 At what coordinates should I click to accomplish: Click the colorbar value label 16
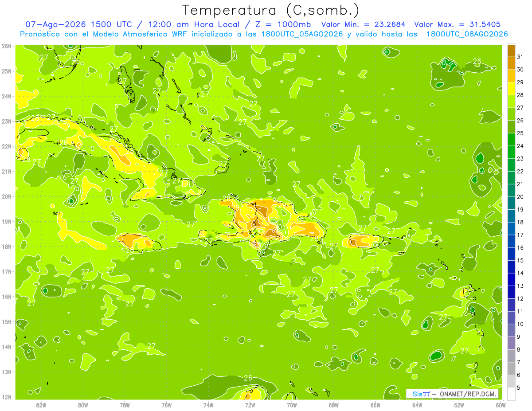pos(520,247)
